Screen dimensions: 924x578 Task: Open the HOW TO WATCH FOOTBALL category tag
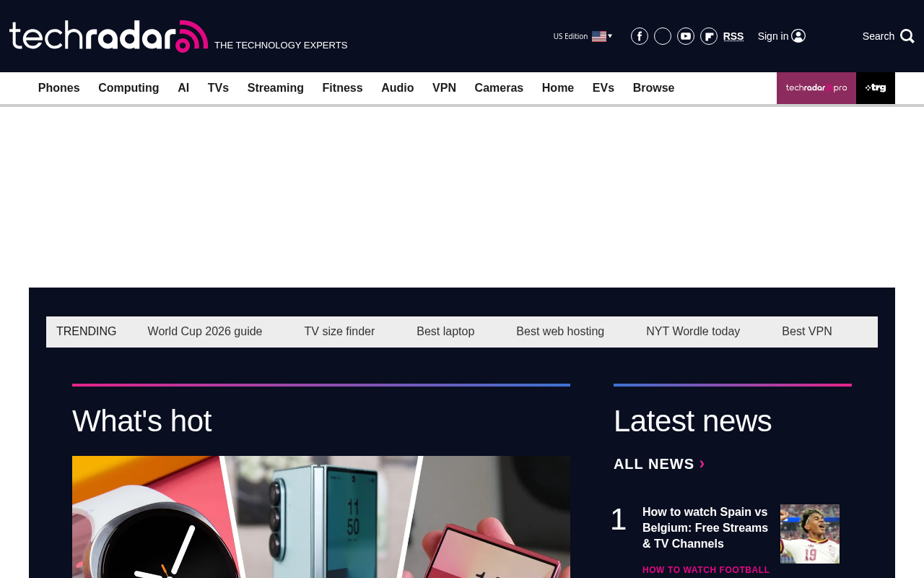point(706,570)
